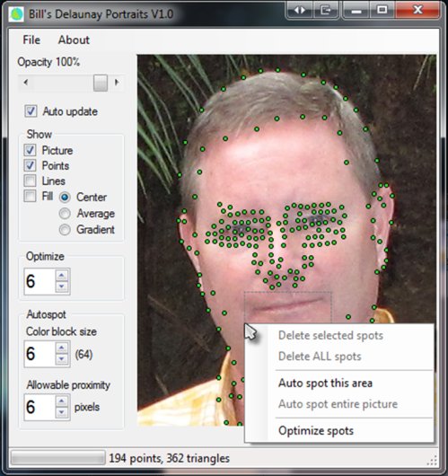Uncheck the Picture checkbox
The image size is (448, 476).
coord(30,150)
